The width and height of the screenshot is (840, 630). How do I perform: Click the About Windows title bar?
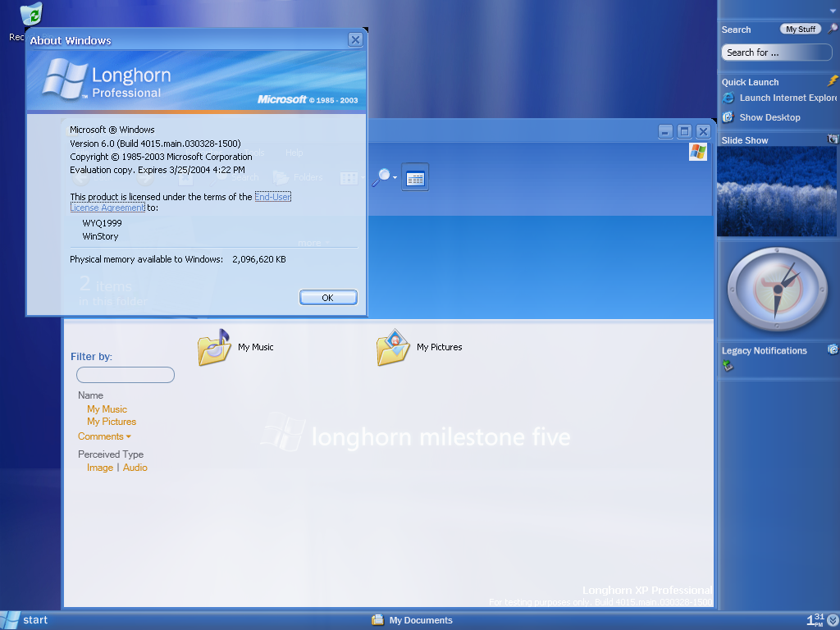click(188, 40)
